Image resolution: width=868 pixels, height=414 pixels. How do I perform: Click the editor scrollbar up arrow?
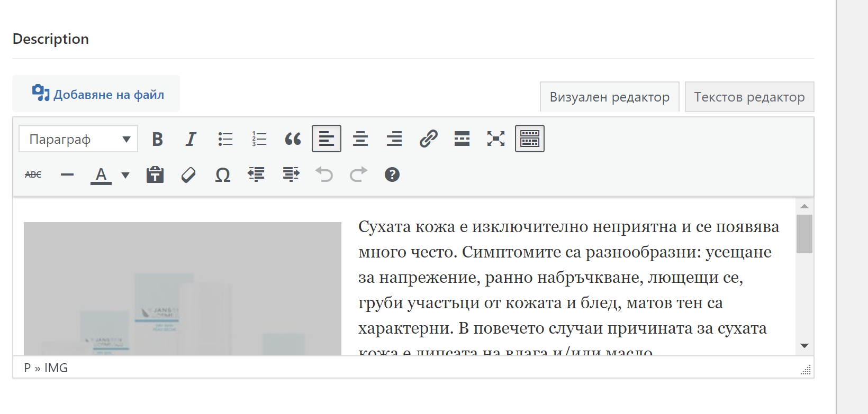coord(804,206)
